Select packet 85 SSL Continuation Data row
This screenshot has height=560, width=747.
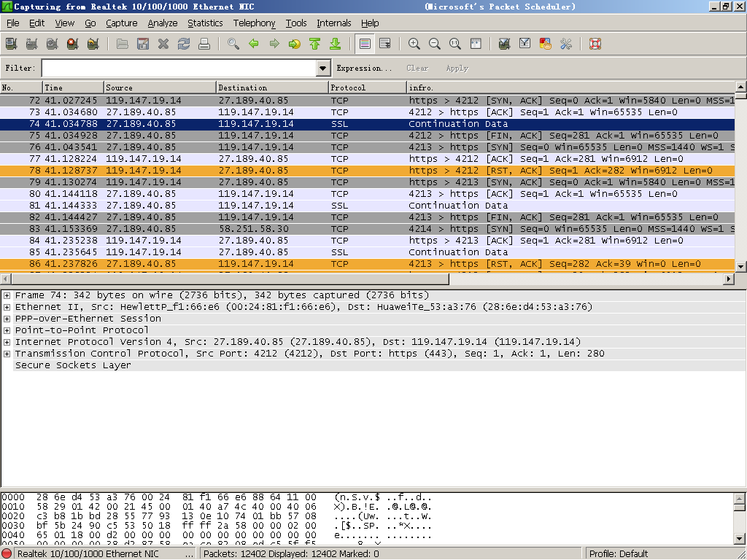point(367,252)
